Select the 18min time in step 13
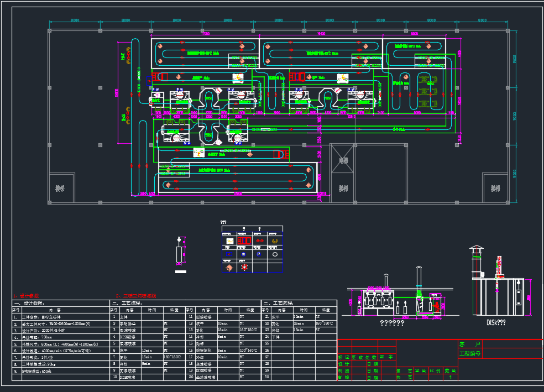Viewport: 544px width, 392px height. (x=222, y=330)
